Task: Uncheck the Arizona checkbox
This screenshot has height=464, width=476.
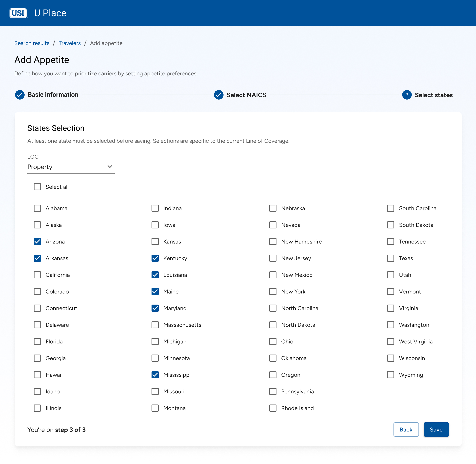Action: 37,242
